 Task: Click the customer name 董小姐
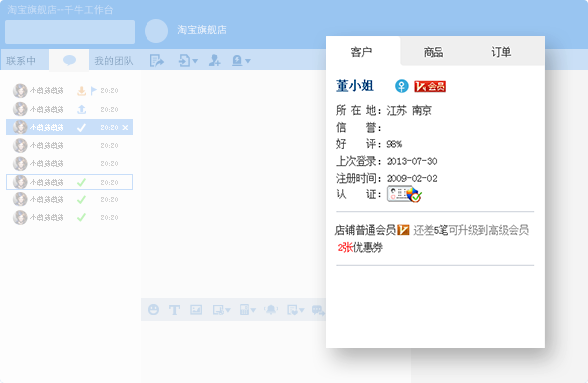(355, 86)
